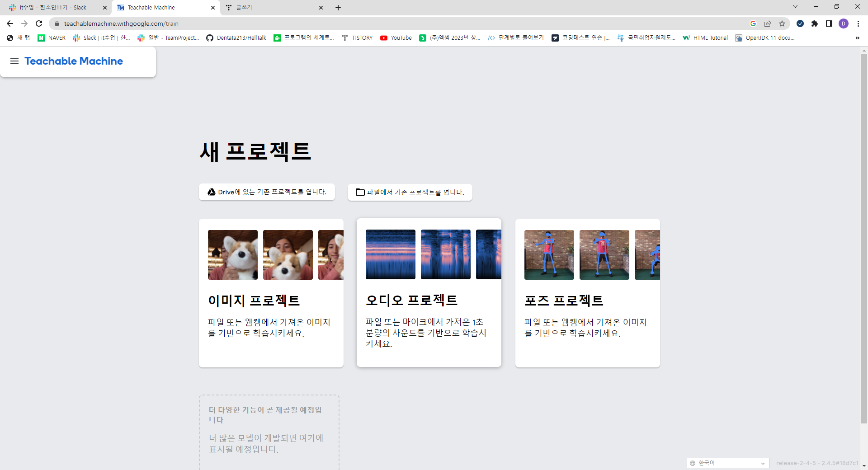Click second pose skeleton thumbnail
This screenshot has height=470, width=868.
click(x=604, y=255)
